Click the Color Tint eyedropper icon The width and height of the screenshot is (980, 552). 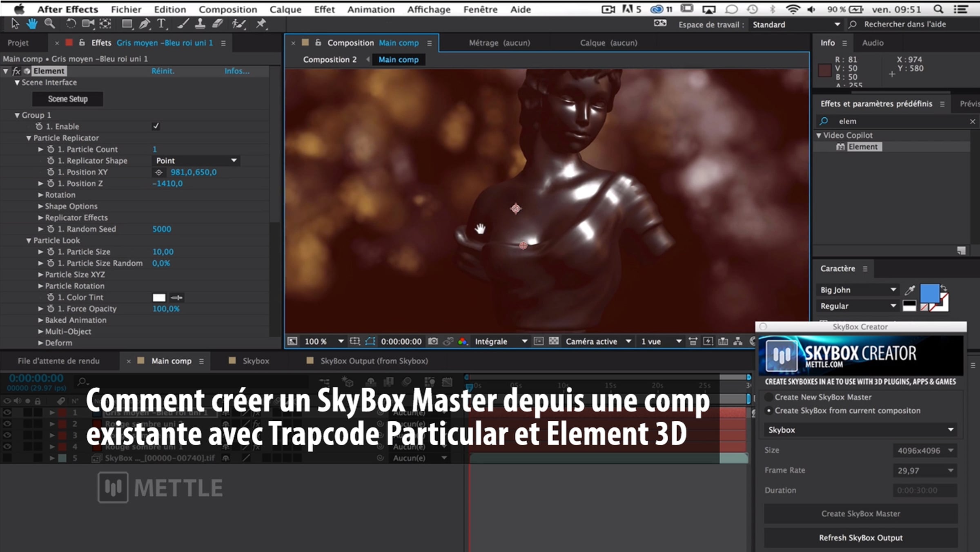[177, 297]
